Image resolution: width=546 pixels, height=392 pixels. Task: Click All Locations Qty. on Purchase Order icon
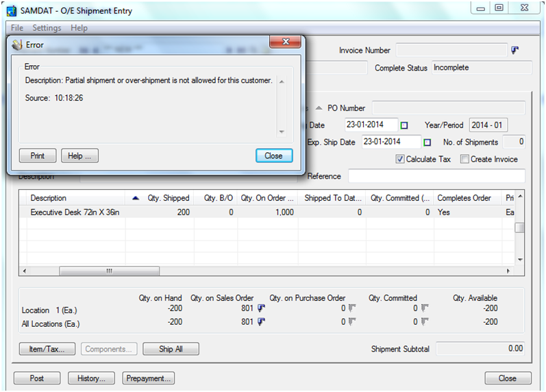point(352,321)
